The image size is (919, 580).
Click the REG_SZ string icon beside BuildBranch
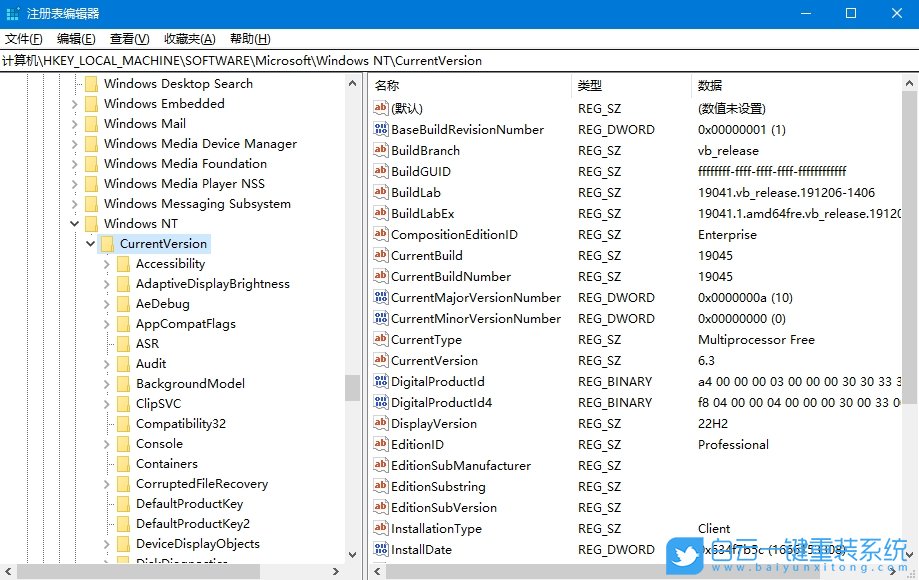381,150
